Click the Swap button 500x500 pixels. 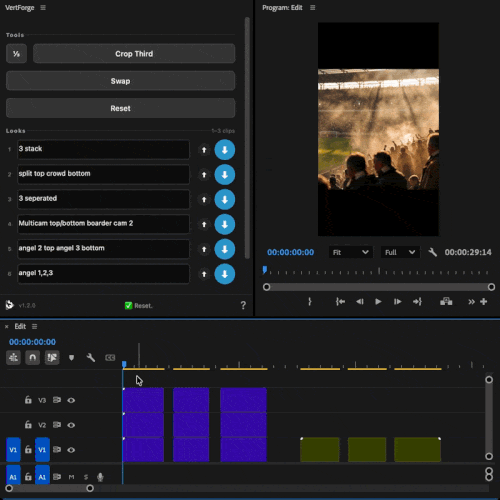(120, 81)
